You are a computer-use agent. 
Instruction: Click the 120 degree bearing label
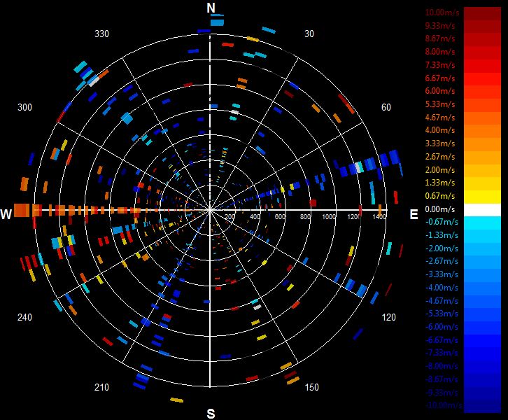(x=389, y=317)
